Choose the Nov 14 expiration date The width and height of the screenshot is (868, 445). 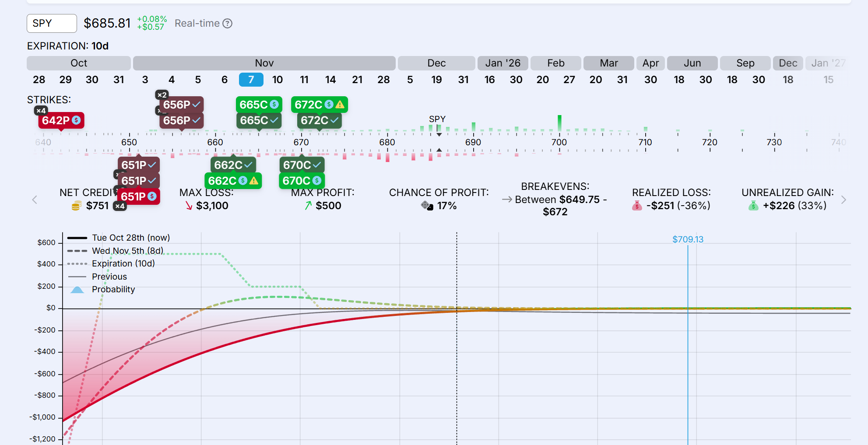pyautogui.click(x=330, y=80)
